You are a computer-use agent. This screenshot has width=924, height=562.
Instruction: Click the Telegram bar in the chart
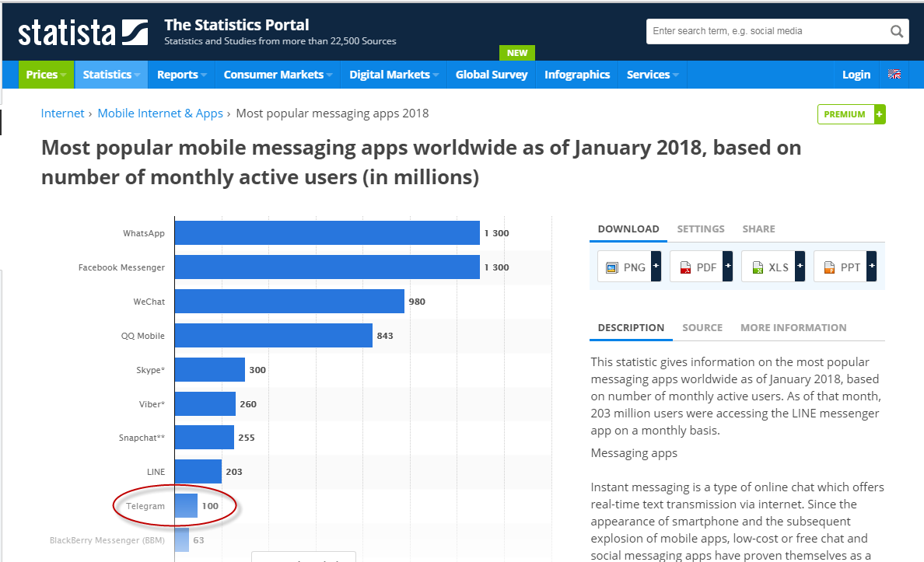(186, 505)
